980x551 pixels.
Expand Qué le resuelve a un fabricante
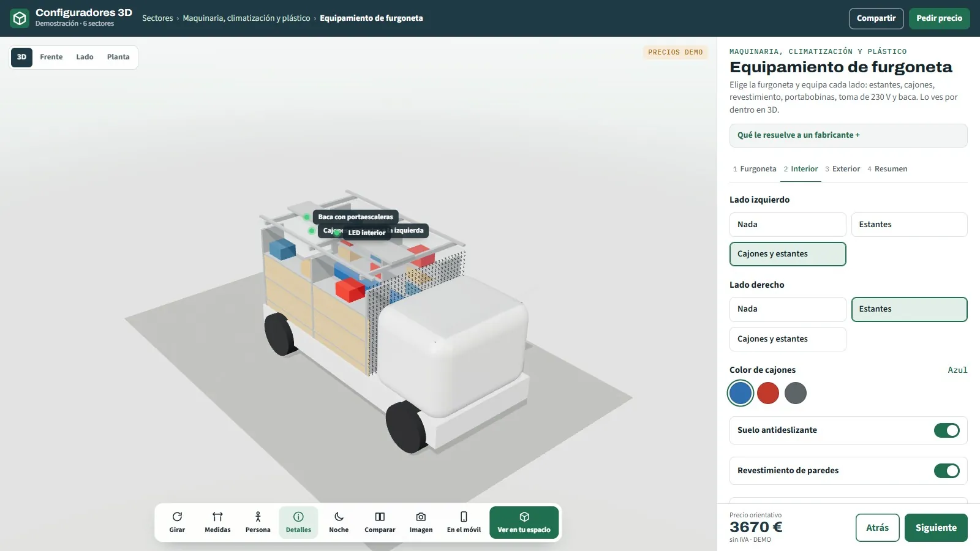[x=848, y=135]
